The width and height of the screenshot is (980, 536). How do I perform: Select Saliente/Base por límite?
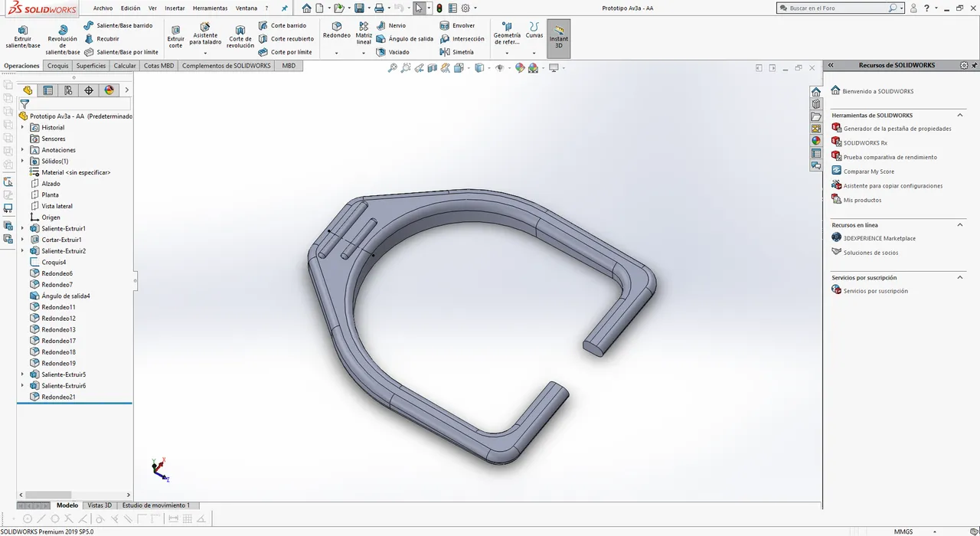coord(121,52)
